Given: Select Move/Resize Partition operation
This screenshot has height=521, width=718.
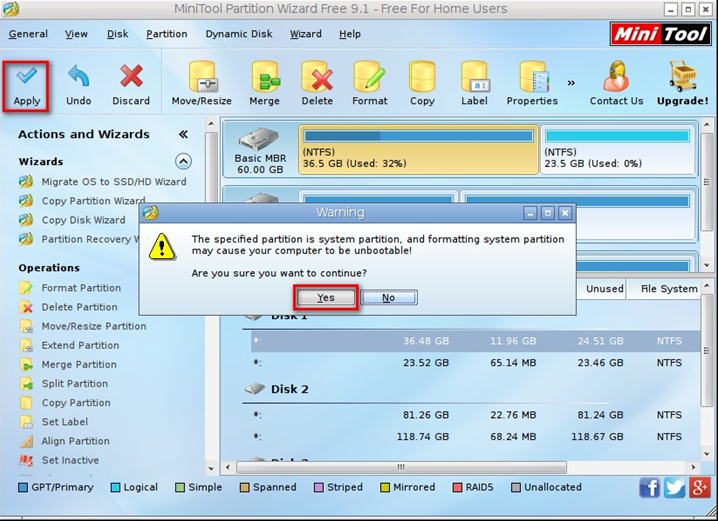Looking at the screenshot, I should coord(94,326).
